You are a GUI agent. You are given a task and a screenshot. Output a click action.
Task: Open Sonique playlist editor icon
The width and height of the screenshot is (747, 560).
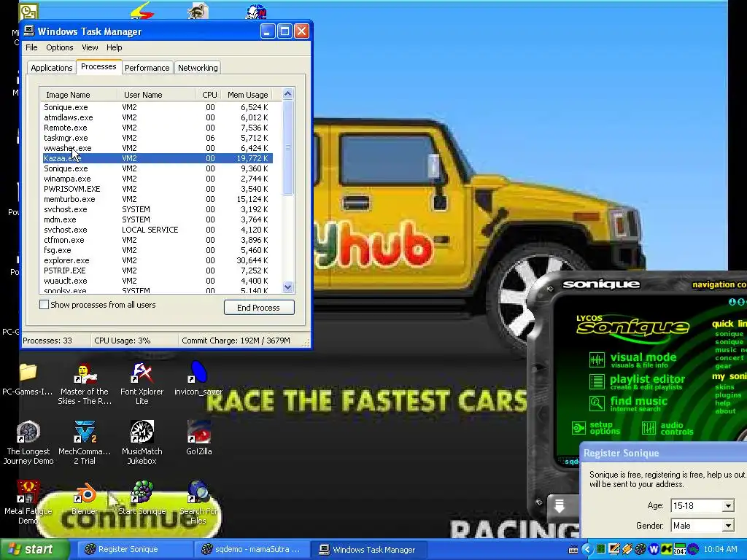597,381
